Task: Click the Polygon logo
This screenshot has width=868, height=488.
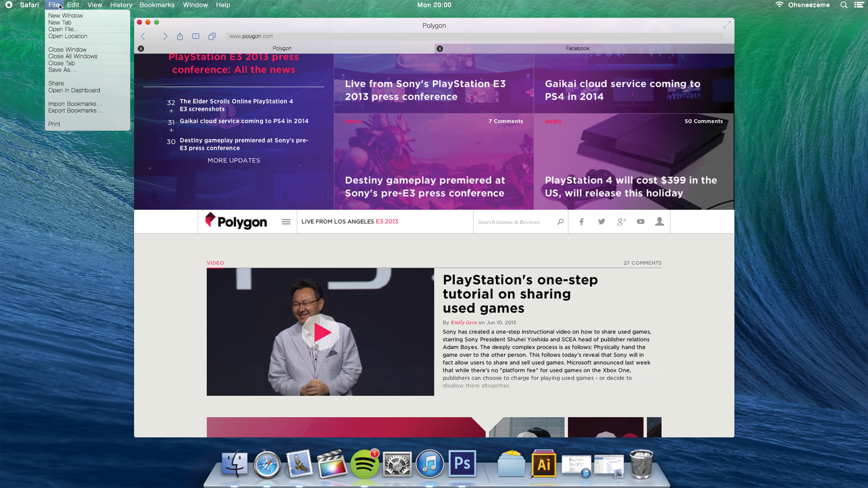Action: [236, 221]
